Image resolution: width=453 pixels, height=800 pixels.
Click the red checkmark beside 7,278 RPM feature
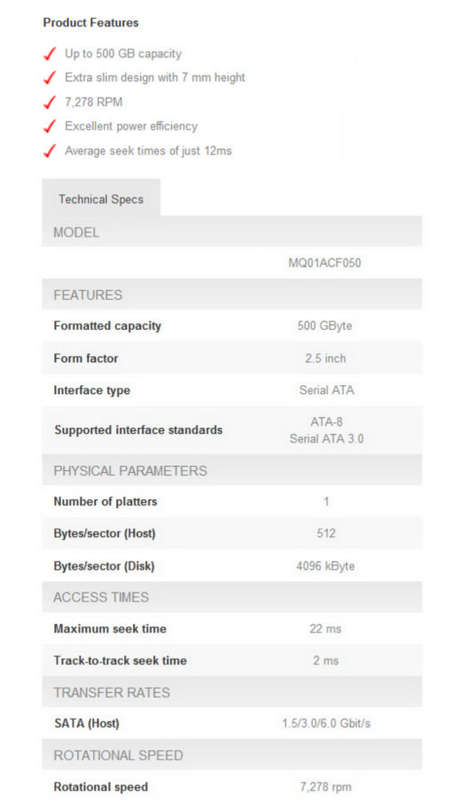[49, 103]
